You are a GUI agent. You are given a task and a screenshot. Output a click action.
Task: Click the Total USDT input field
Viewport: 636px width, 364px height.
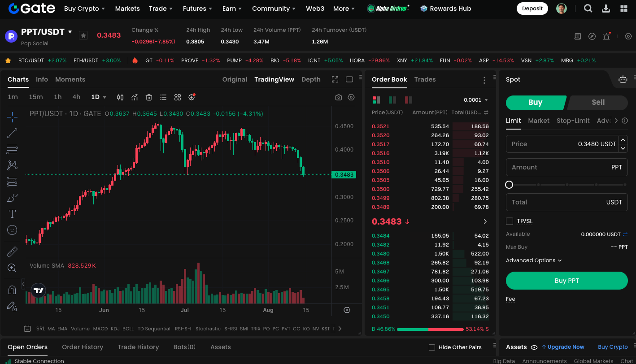tap(567, 202)
